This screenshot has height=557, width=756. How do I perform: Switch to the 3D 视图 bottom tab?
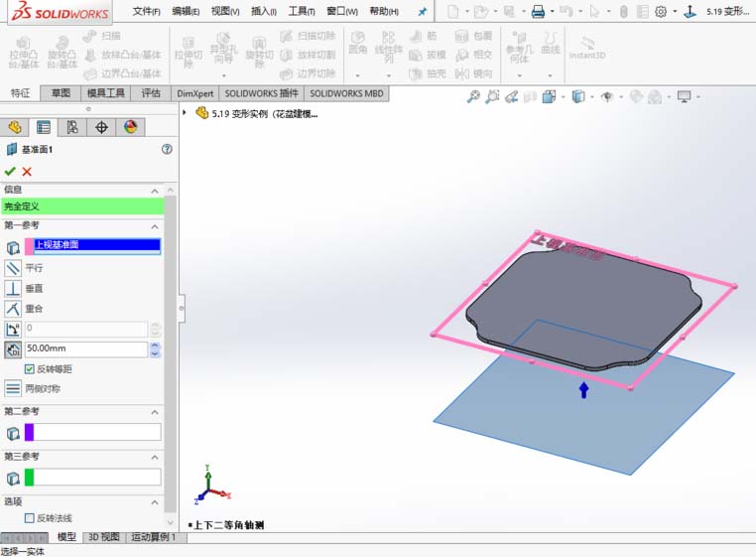[103, 537]
